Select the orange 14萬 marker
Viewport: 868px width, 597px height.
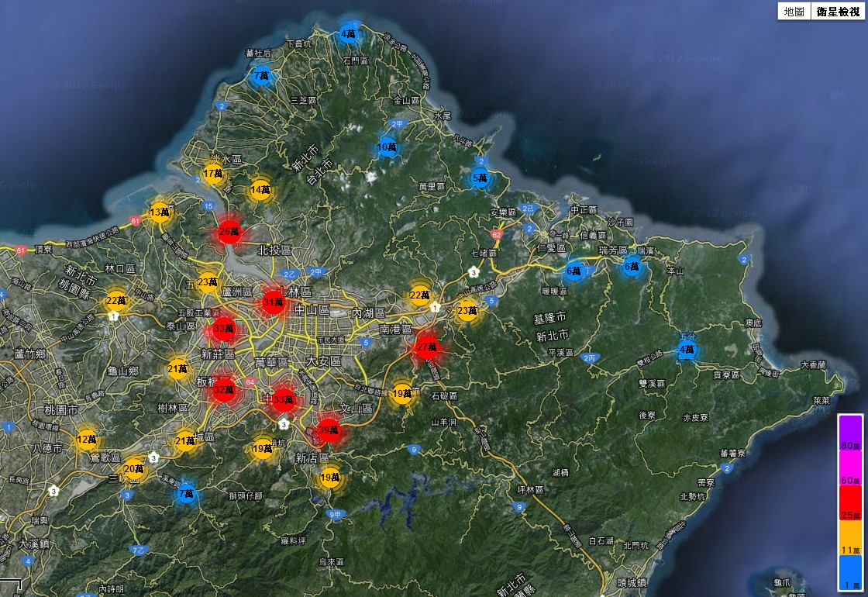point(260,190)
